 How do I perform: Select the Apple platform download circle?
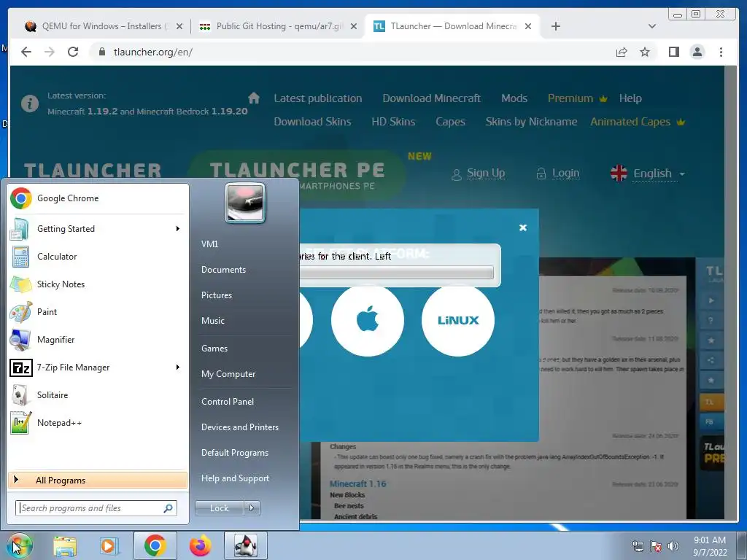pos(368,320)
